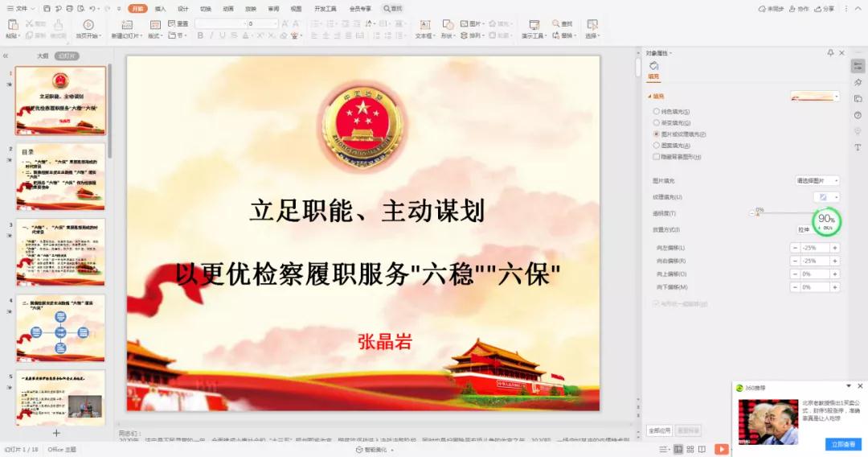Click the cloud Not Synced (未同步) icon

click(x=762, y=9)
